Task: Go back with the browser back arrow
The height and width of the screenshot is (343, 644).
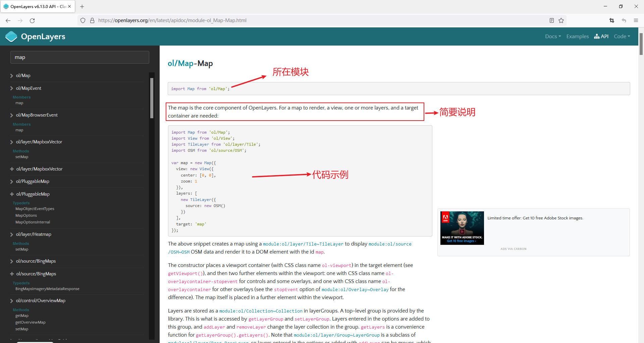Action: tap(8, 20)
